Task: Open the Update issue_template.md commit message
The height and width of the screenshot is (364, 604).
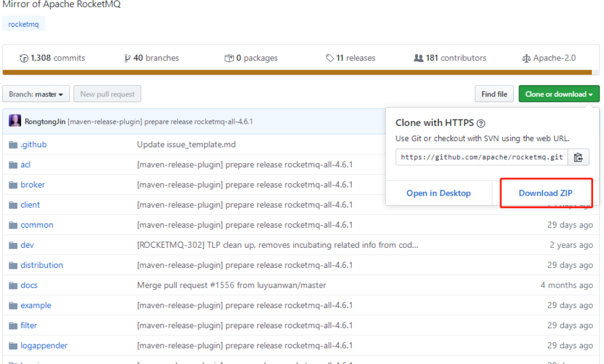Action: [186, 145]
